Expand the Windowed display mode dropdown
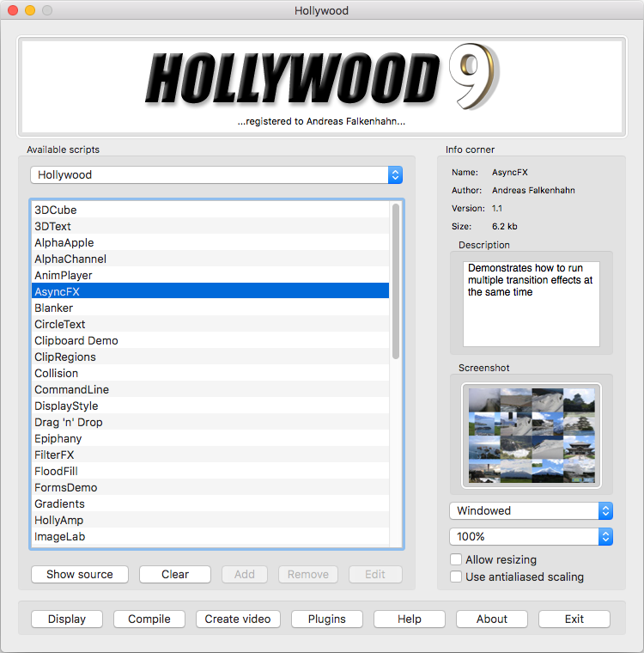Viewport: 644px width, 653px height. 531,510
